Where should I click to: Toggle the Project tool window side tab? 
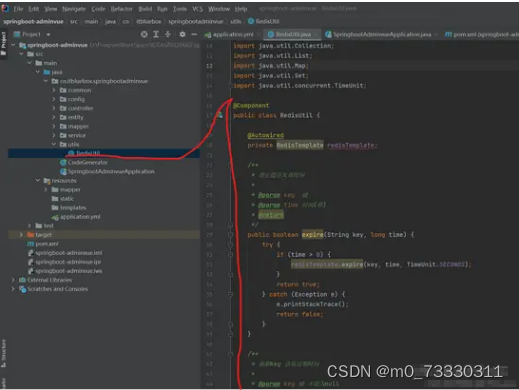pyautogui.click(x=4, y=43)
